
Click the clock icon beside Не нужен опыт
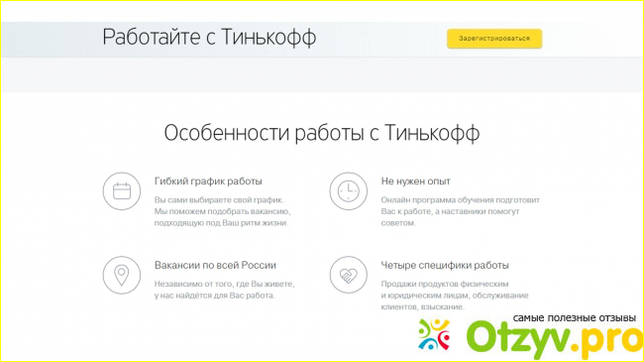349,191
